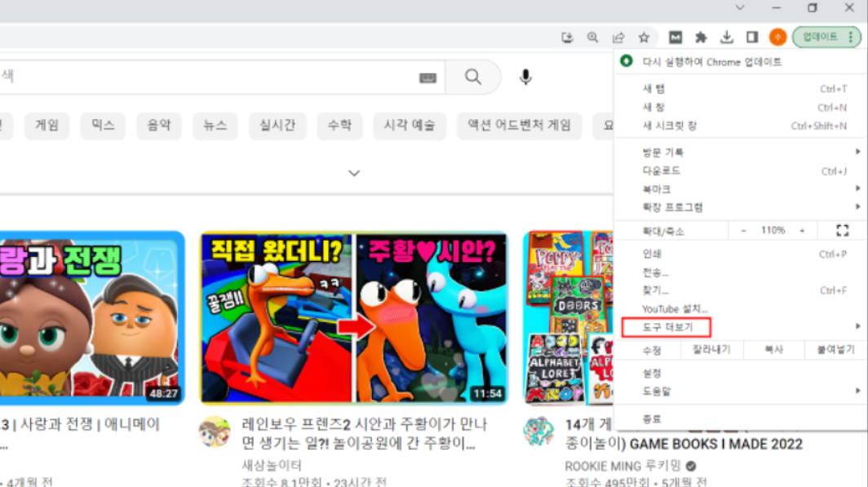Open the orange profile avatar

777,37
